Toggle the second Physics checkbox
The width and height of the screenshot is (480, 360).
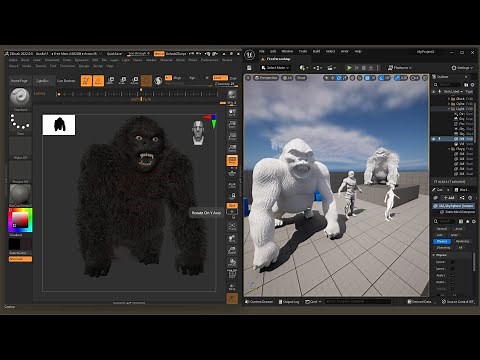[x=452, y=269]
